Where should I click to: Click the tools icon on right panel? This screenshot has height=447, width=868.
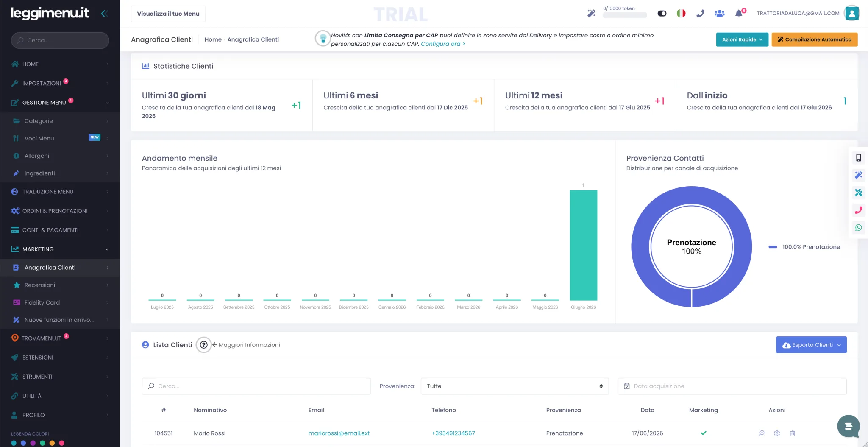pyautogui.click(x=858, y=193)
